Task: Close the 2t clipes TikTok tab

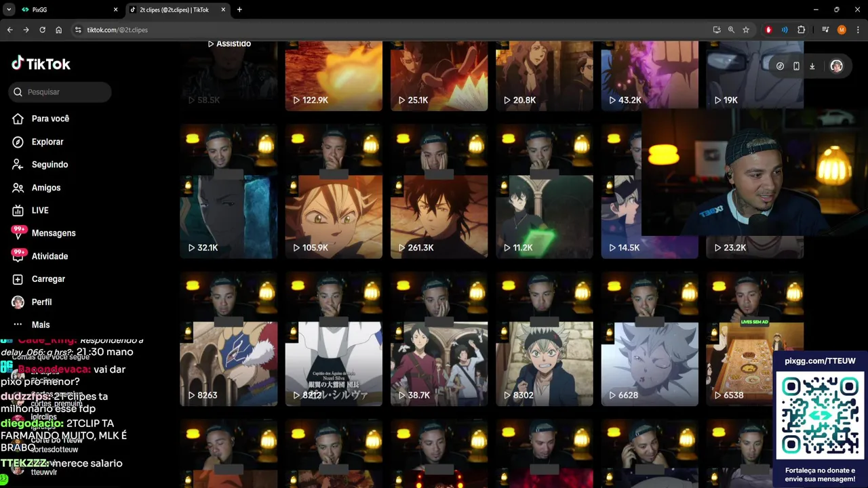Action: [x=222, y=10]
